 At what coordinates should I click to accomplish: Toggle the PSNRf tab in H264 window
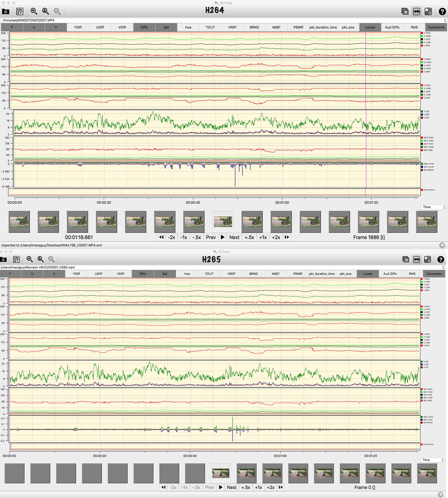pyautogui.click(x=298, y=27)
